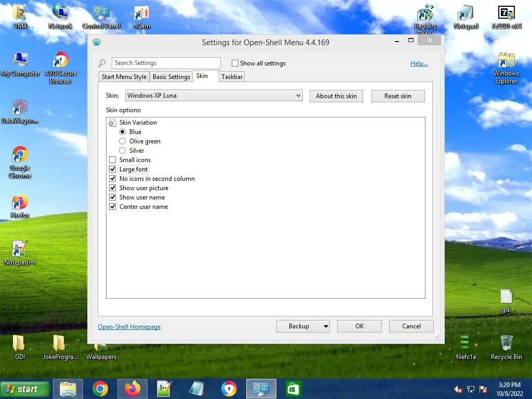Open the 7z2201-x64 desktop icon

[506, 16]
